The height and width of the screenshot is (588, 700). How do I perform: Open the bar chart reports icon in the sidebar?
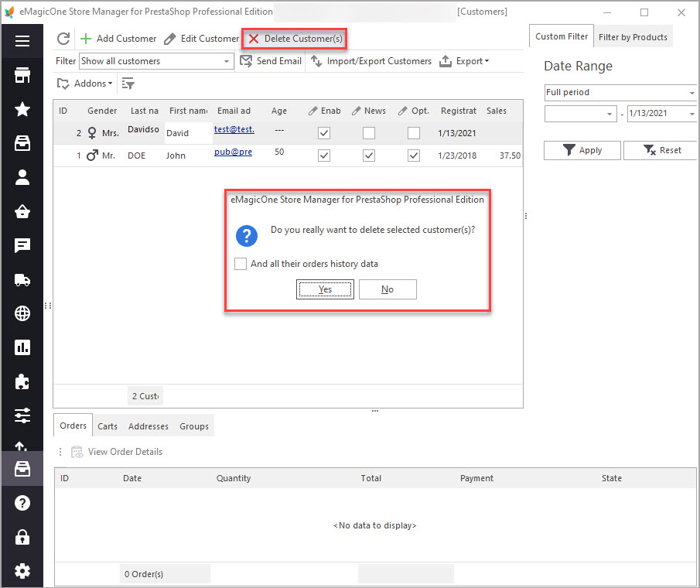click(22, 347)
